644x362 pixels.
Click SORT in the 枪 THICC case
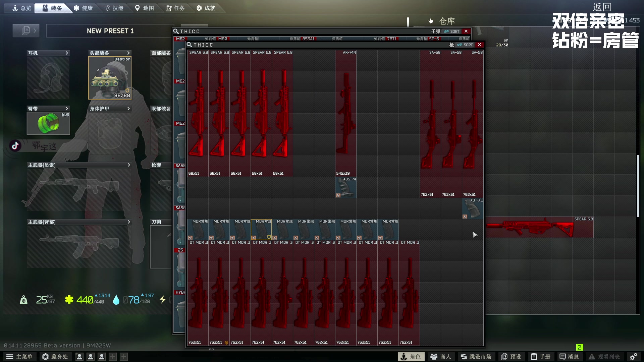(x=465, y=45)
